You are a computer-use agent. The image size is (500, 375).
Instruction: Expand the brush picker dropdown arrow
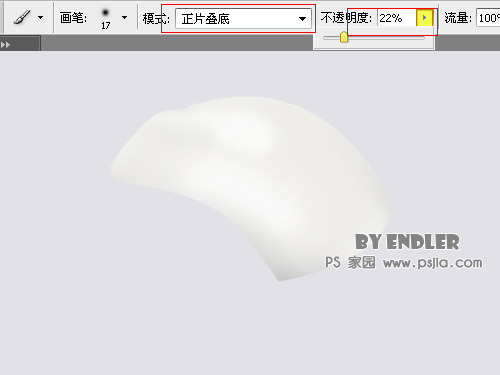click(x=124, y=17)
